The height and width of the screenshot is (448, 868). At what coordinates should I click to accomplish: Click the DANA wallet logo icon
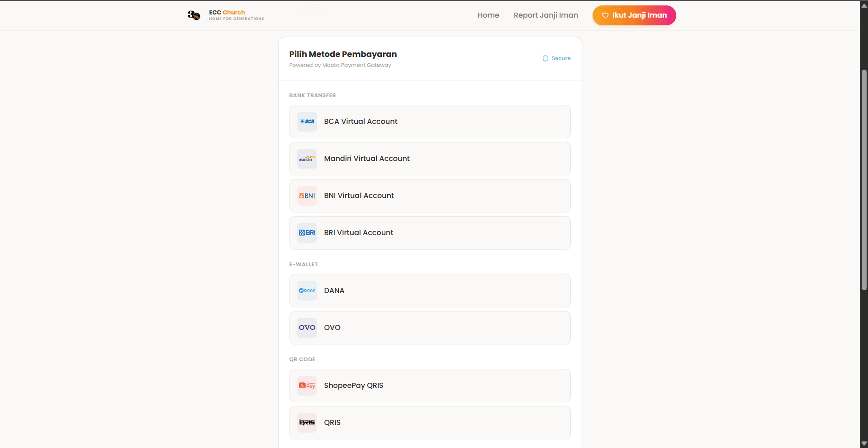[307, 291]
